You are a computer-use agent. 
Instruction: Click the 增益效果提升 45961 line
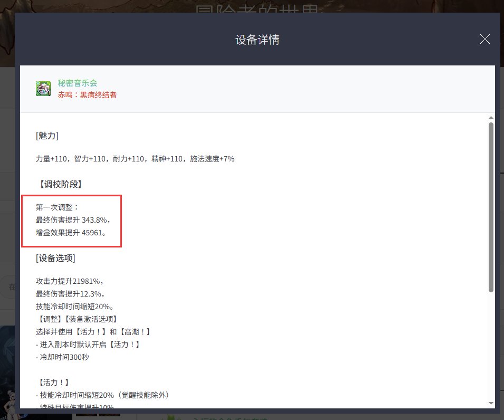click(71, 233)
